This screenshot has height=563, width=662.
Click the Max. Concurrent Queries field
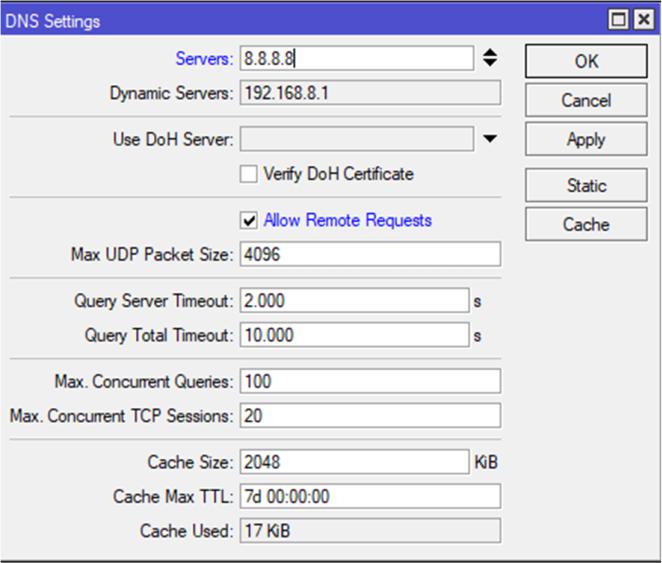(369, 381)
